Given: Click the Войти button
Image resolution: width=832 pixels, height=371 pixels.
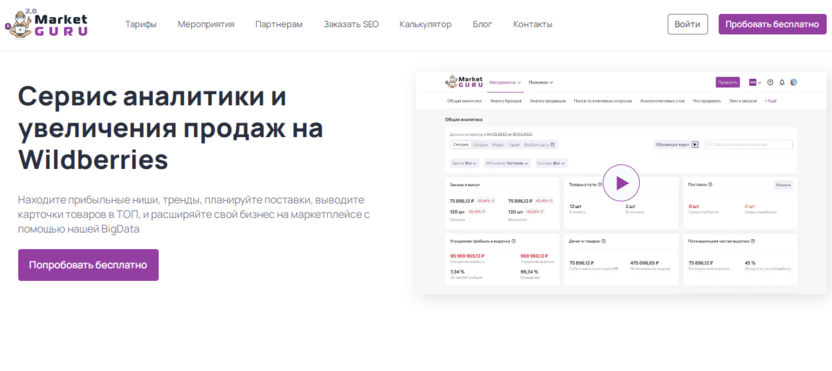Looking at the screenshot, I should pos(687,24).
